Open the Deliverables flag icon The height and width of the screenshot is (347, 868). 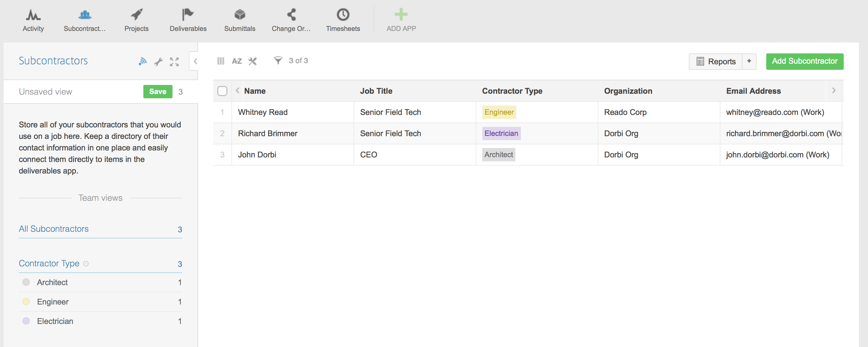point(188,15)
